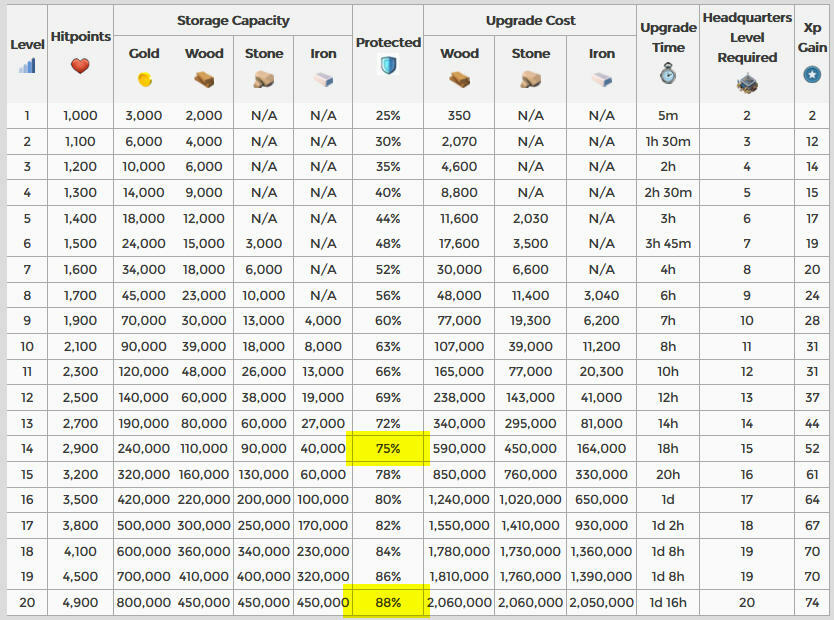This screenshot has height=620, width=834.
Task: Click the red heart Hitpoints icon
Action: [80, 66]
